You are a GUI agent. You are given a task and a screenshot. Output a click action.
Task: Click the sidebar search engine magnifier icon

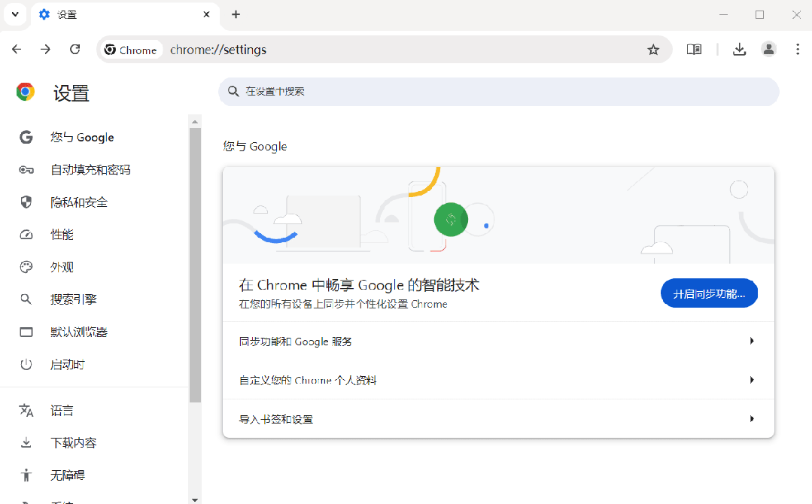pyautogui.click(x=26, y=299)
